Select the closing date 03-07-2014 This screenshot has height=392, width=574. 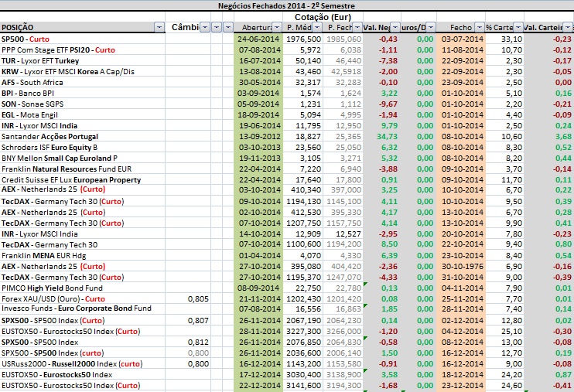(x=461, y=39)
